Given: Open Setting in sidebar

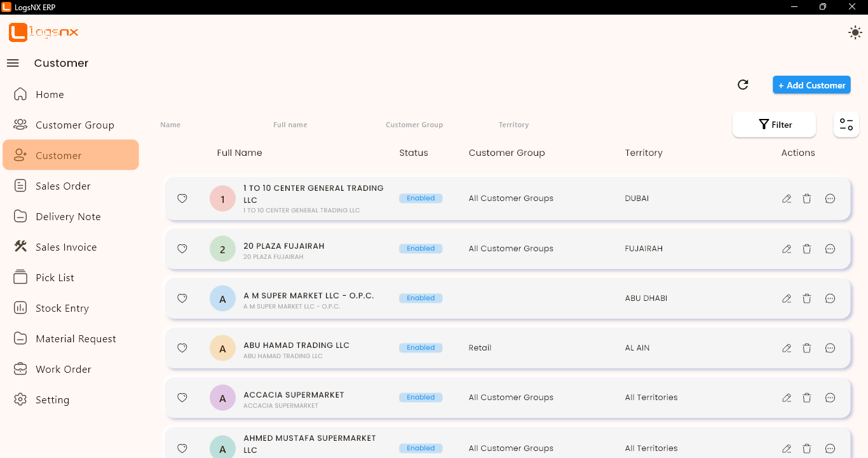Looking at the screenshot, I should [71, 399].
